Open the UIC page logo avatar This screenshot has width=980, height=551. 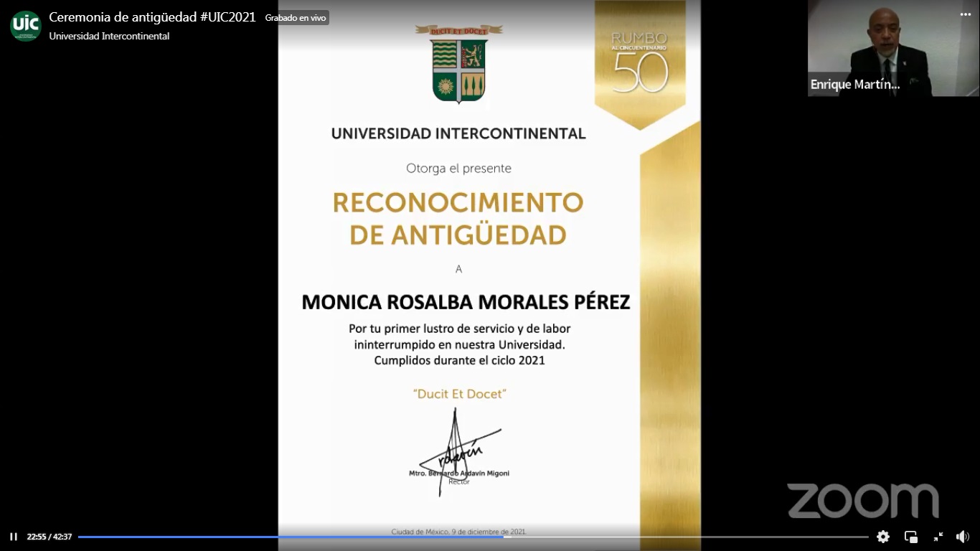26,26
